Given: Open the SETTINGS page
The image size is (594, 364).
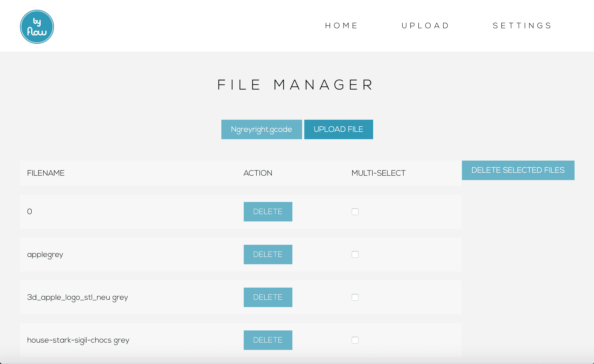Looking at the screenshot, I should pyautogui.click(x=522, y=26).
